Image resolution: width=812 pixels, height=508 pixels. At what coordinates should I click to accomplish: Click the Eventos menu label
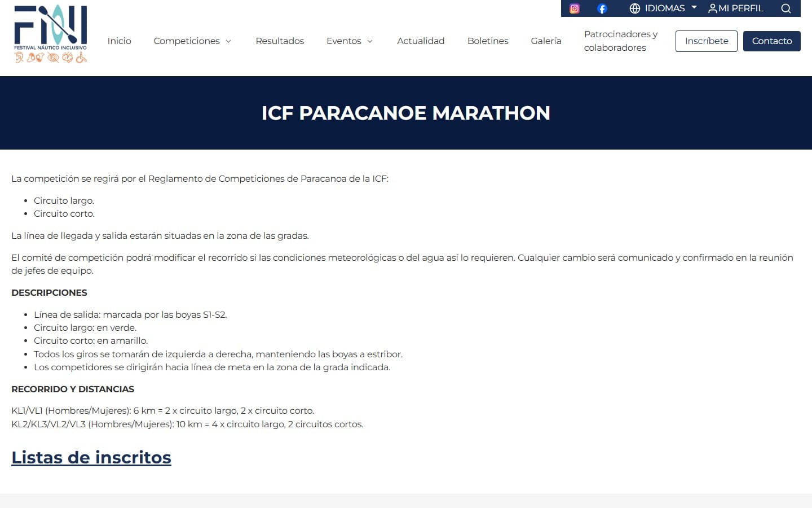click(344, 41)
